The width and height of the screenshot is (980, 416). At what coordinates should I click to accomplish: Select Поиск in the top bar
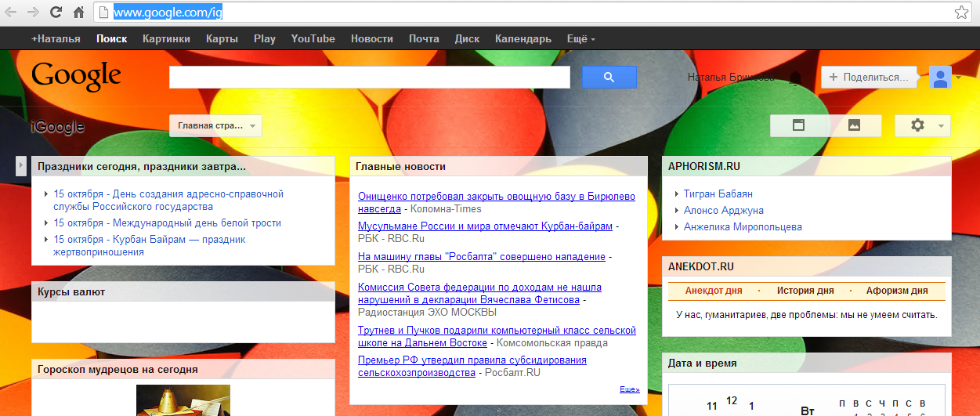(111, 38)
